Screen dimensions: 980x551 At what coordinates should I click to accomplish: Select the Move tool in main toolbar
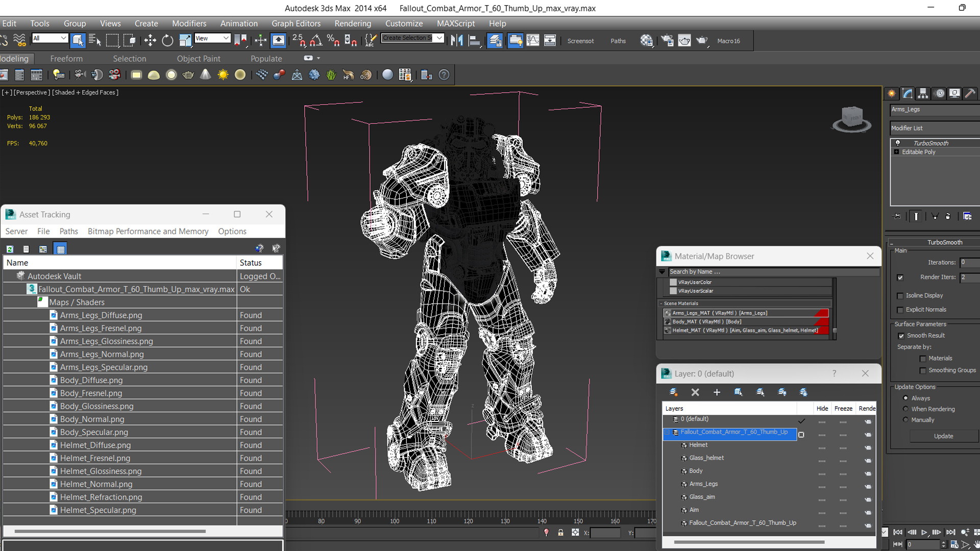pyautogui.click(x=150, y=40)
